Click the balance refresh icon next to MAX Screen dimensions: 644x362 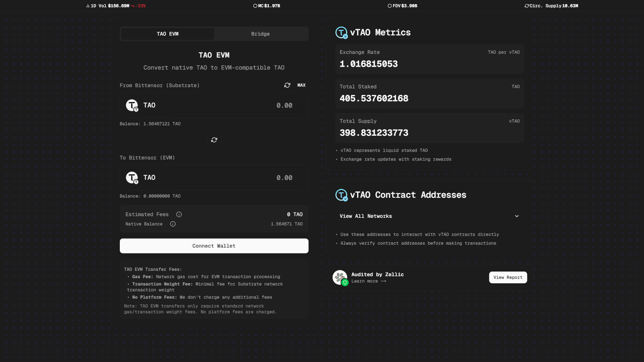(287, 85)
